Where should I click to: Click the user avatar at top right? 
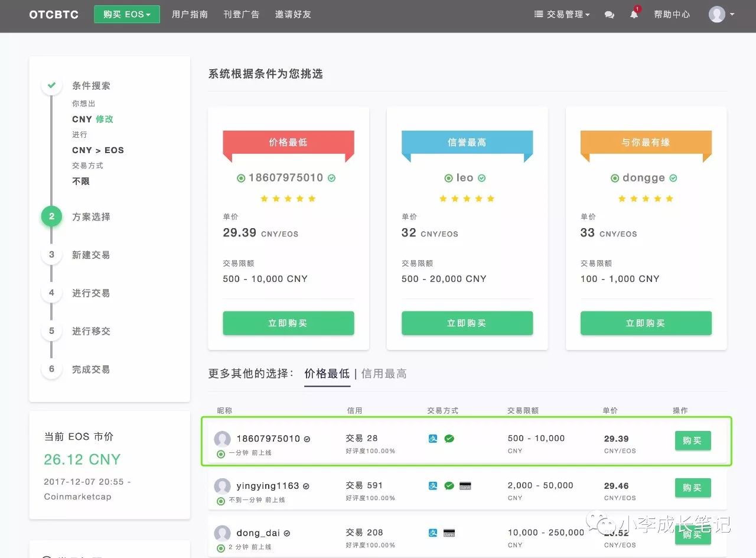pos(717,14)
